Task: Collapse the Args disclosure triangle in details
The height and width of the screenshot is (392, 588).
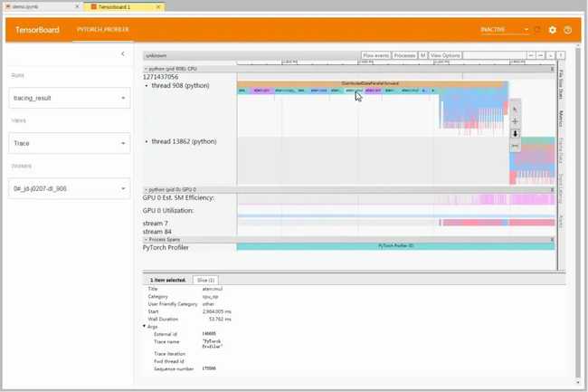Action: click(x=146, y=326)
